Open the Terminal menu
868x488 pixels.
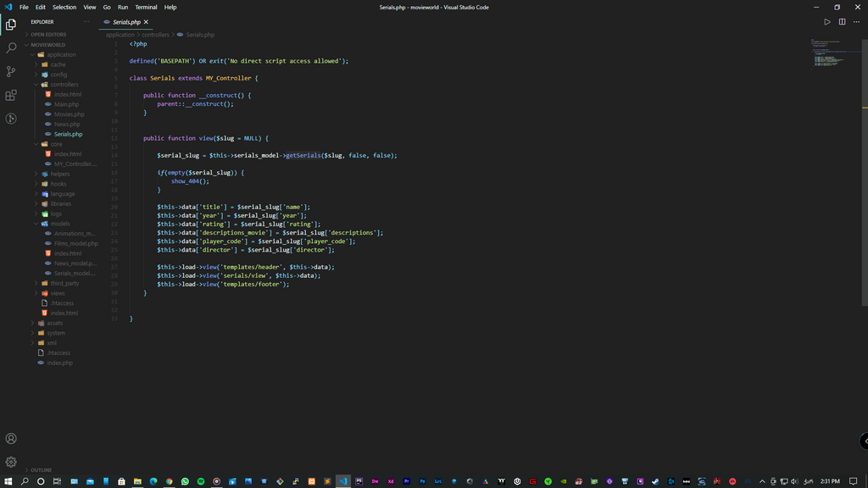tap(146, 7)
